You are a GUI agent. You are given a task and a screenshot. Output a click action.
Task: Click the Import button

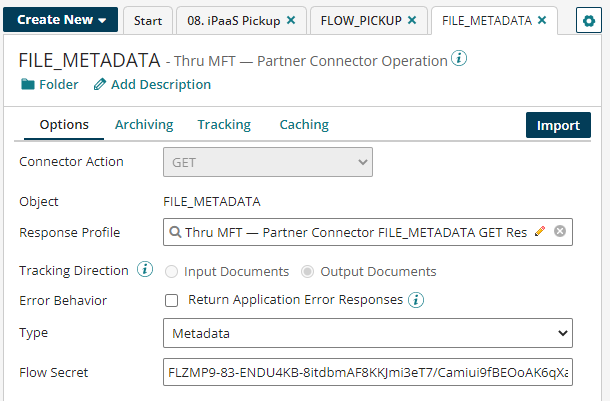point(558,125)
